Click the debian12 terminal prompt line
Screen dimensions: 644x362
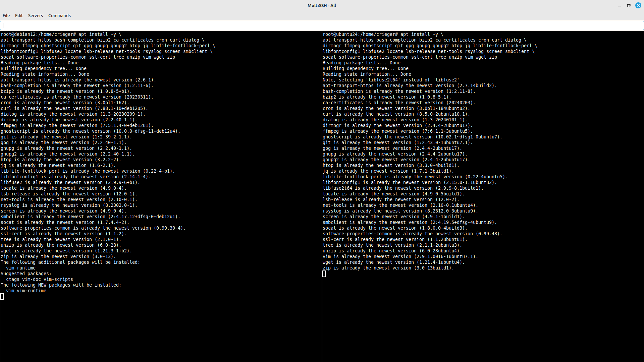click(x=61, y=34)
